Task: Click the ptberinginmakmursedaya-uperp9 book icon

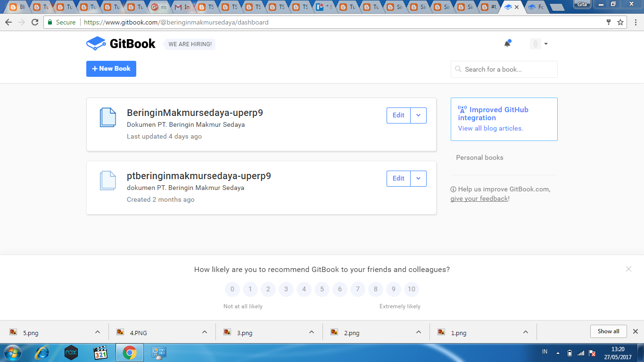Action: pos(107,181)
